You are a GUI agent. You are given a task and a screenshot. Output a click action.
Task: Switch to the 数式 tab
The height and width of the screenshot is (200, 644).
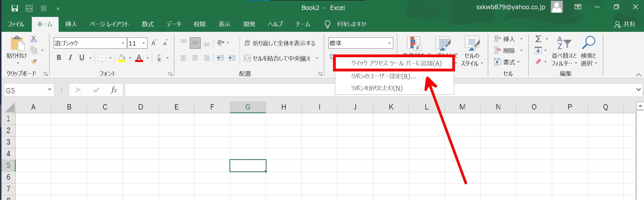click(x=148, y=24)
